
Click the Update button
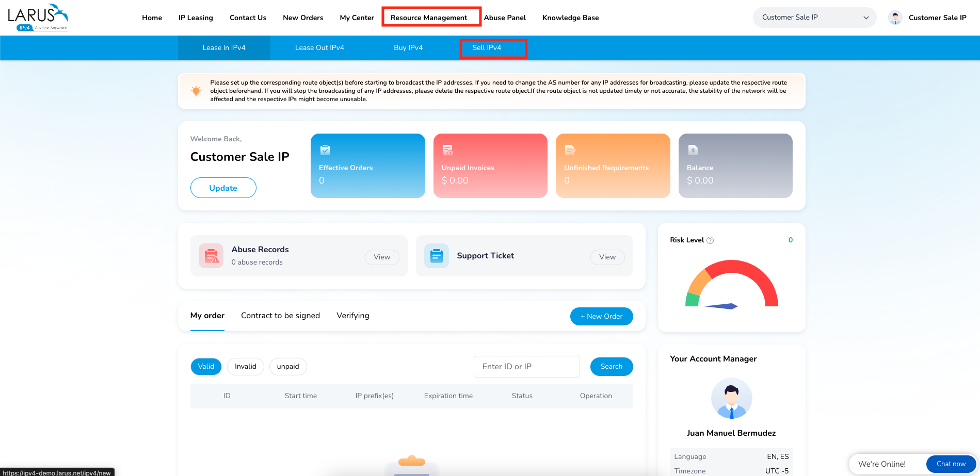pyautogui.click(x=223, y=188)
